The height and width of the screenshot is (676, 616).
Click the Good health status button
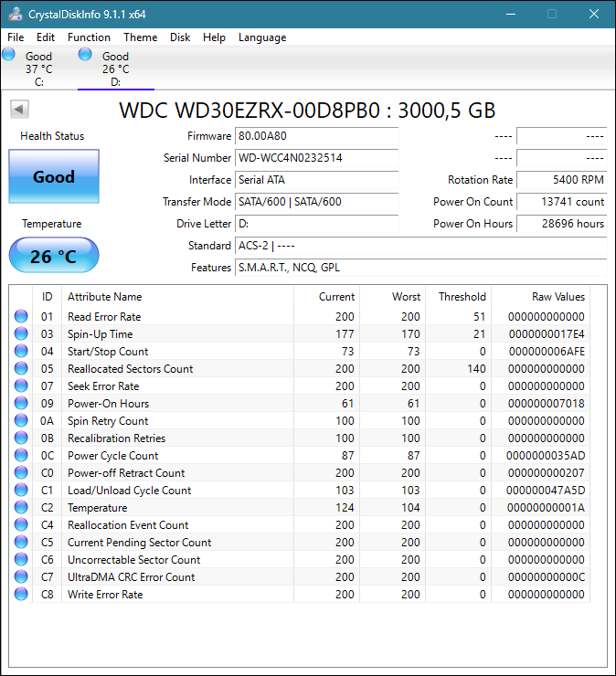pyautogui.click(x=54, y=176)
